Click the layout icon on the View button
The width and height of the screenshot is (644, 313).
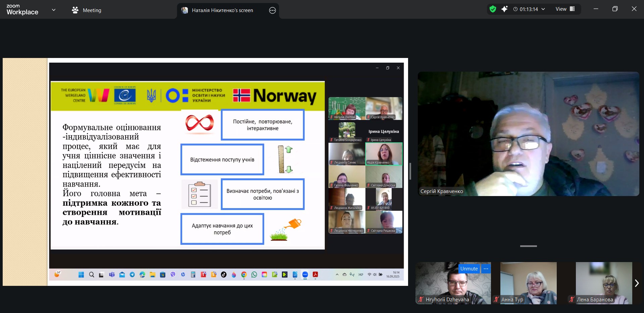[573, 9]
